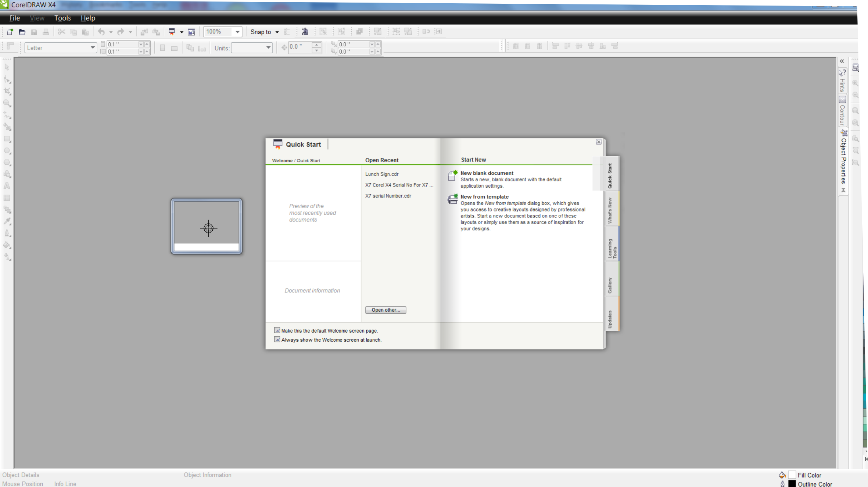The width and height of the screenshot is (868, 487).
Task: Close the Quick Start welcome dialog
Action: pyautogui.click(x=599, y=142)
